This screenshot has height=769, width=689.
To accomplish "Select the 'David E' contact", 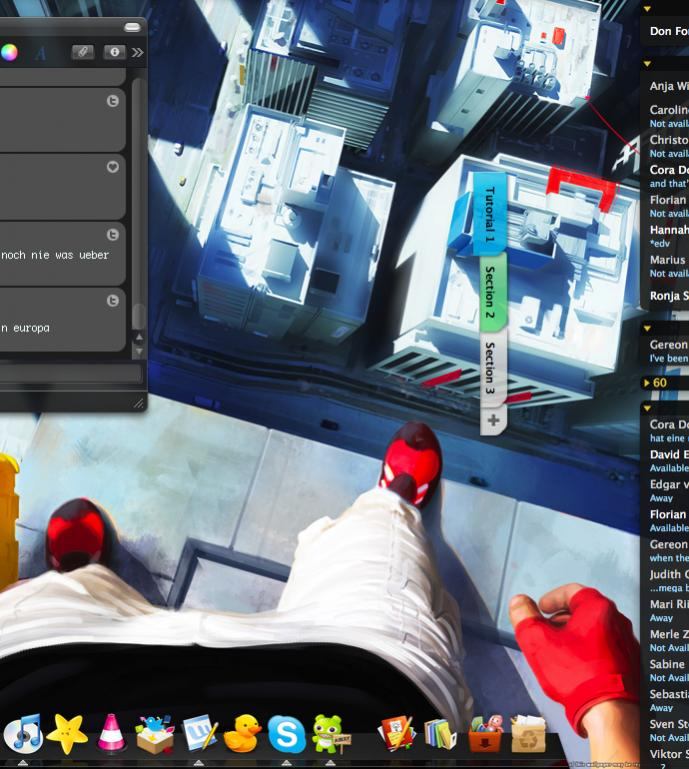I will coord(668,461).
